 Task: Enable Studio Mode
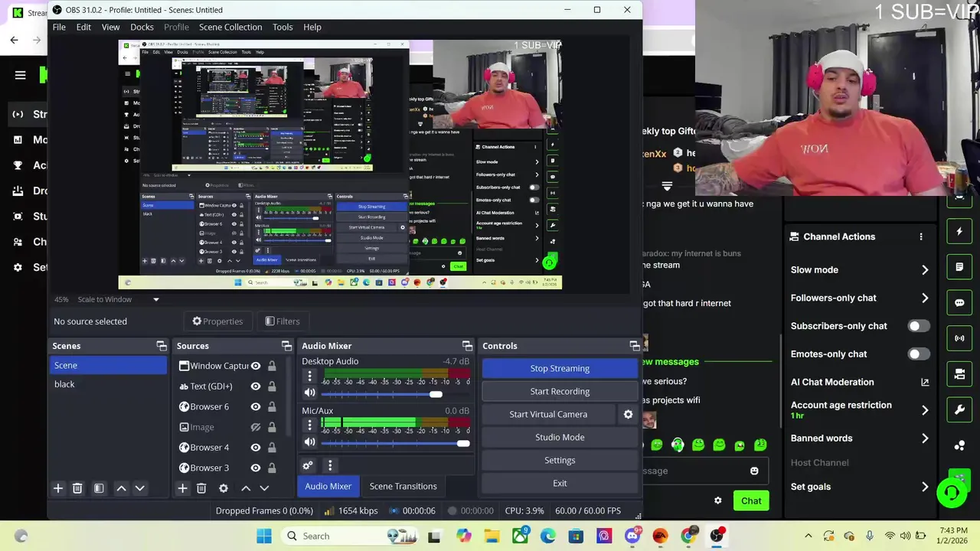click(x=560, y=437)
